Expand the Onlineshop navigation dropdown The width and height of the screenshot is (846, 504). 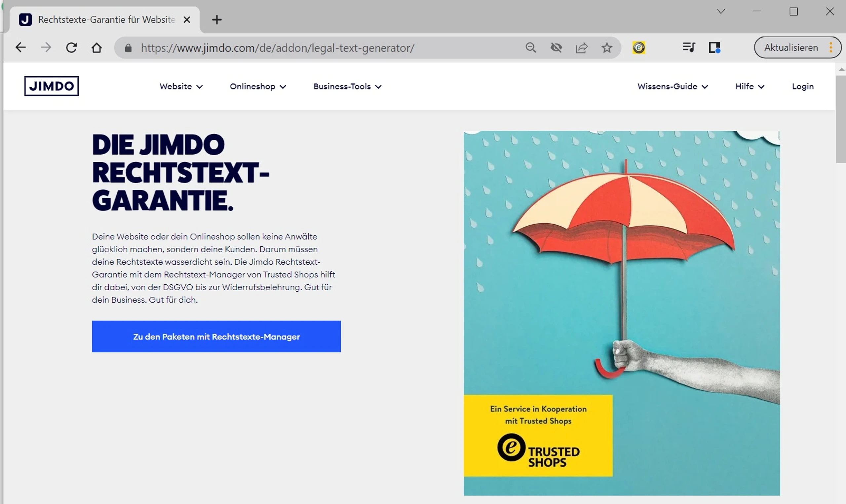click(258, 86)
